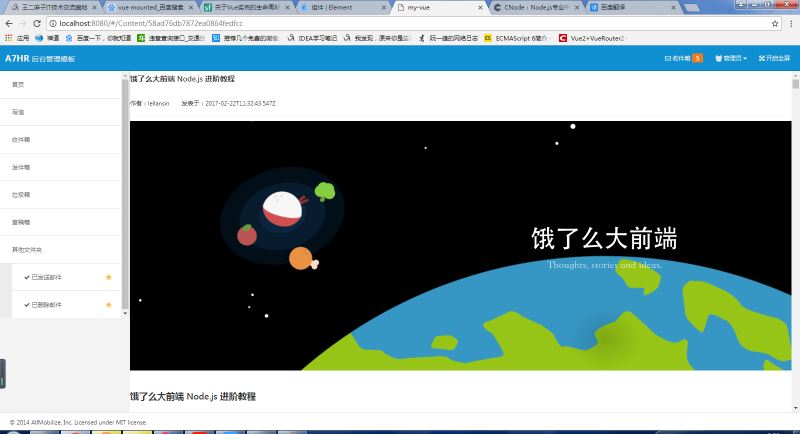Click the envelope inbox icon in the blue header

(x=667, y=59)
